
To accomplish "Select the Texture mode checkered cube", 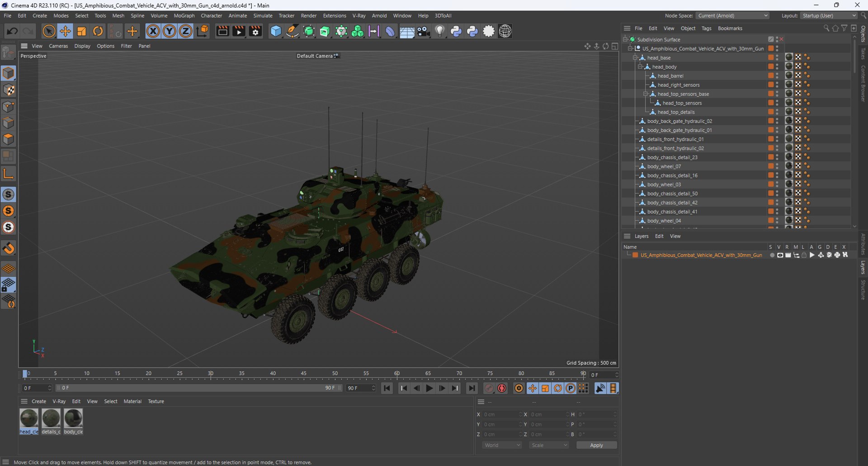I will pos(9,90).
